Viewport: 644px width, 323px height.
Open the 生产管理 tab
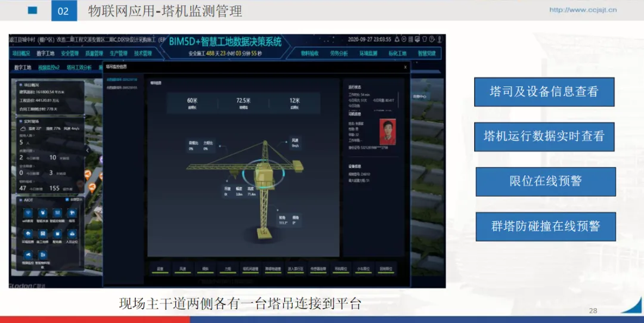tap(118, 54)
